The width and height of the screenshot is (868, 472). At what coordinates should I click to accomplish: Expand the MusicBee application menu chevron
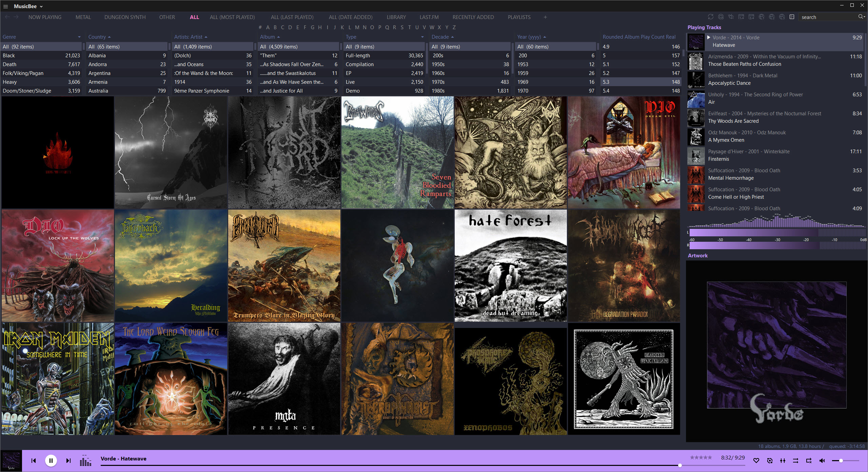(41, 6)
